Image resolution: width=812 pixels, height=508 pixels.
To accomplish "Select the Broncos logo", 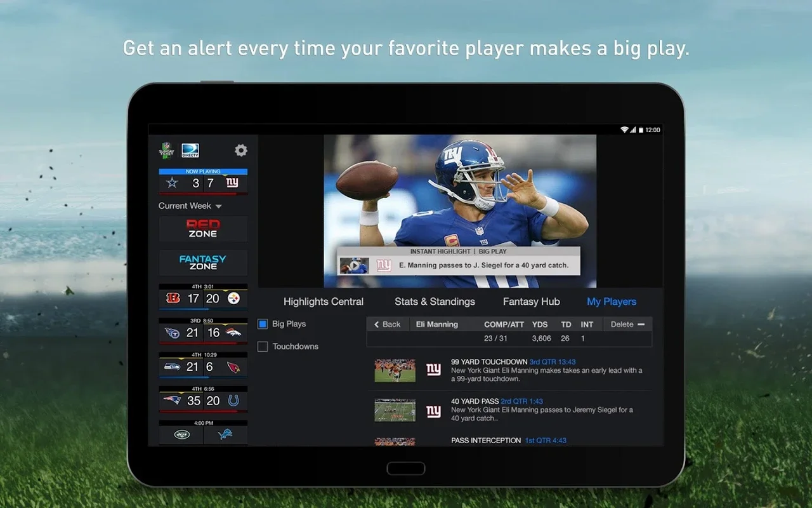I will tap(233, 333).
